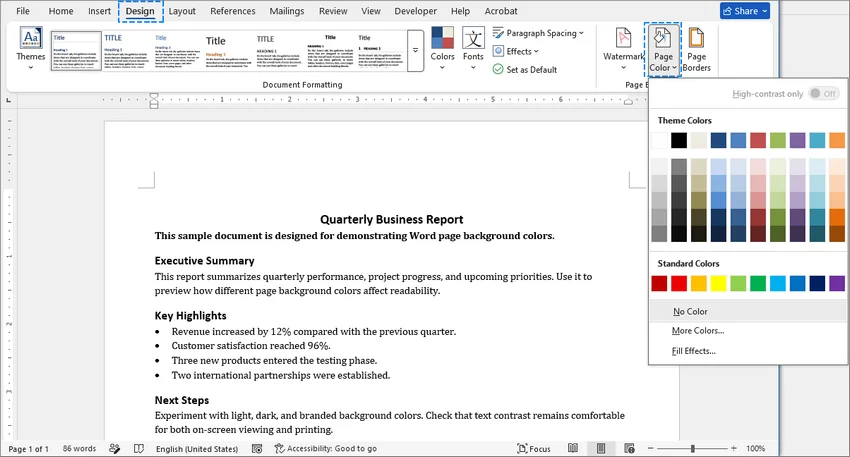Pick the standard light blue swatch

(x=777, y=284)
